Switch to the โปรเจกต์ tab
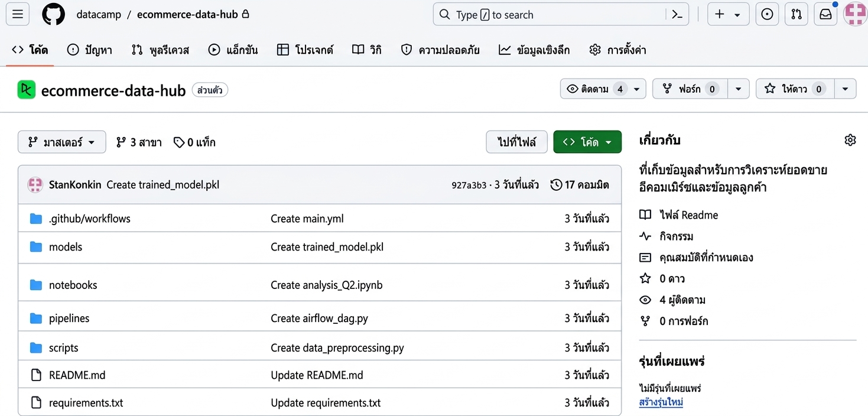This screenshot has width=868, height=416. click(305, 50)
